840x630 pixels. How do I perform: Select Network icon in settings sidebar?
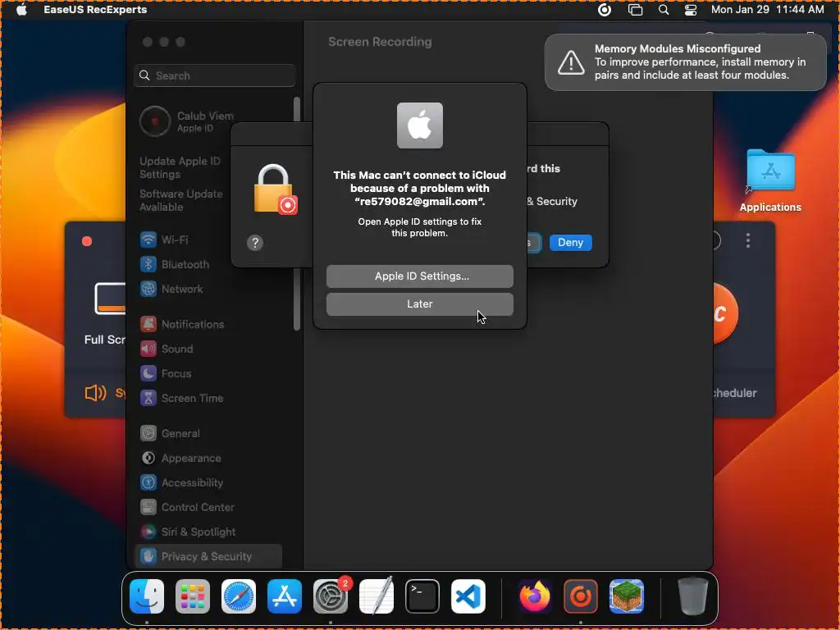(148, 289)
